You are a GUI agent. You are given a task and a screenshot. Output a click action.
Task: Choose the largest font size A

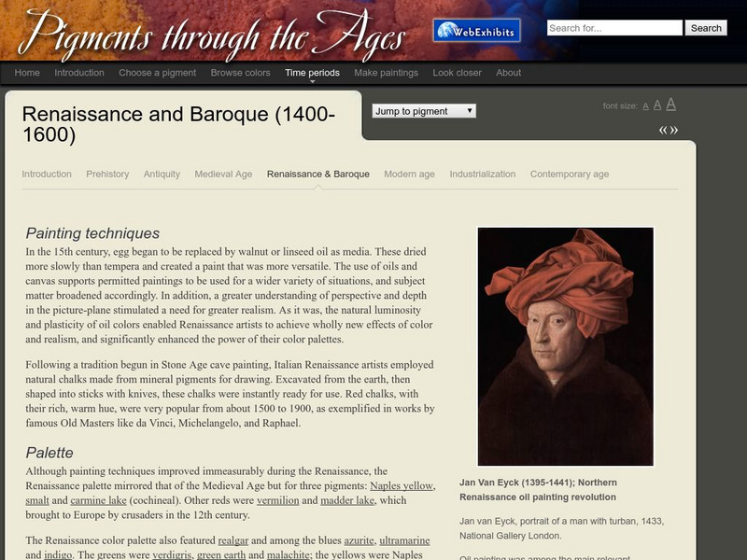tap(669, 104)
